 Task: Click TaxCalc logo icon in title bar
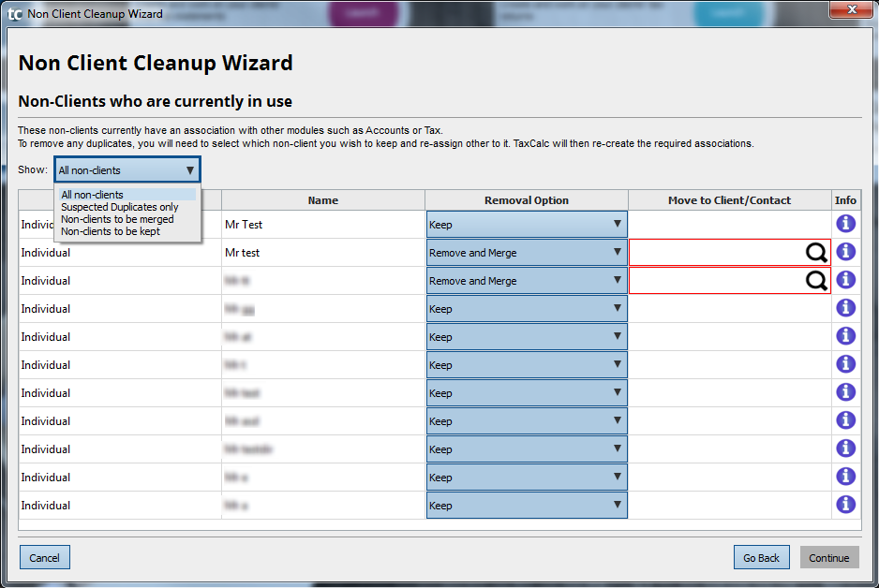point(15,14)
